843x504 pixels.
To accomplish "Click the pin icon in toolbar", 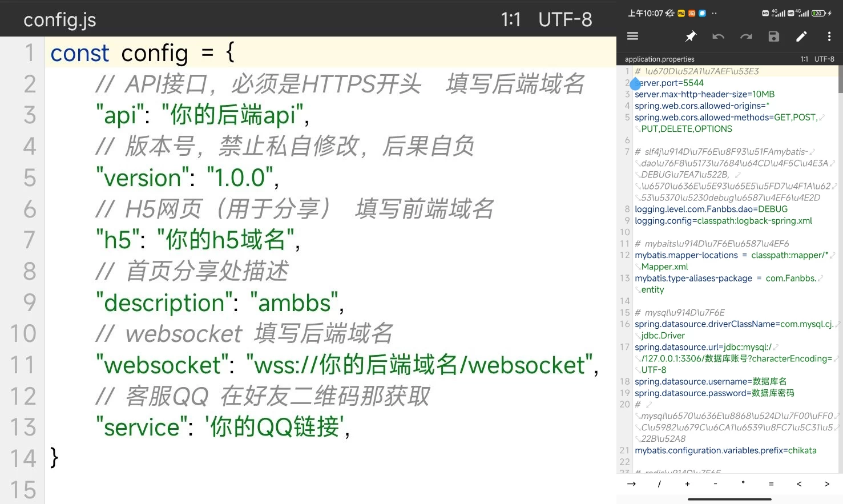I will pyautogui.click(x=691, y=37).
